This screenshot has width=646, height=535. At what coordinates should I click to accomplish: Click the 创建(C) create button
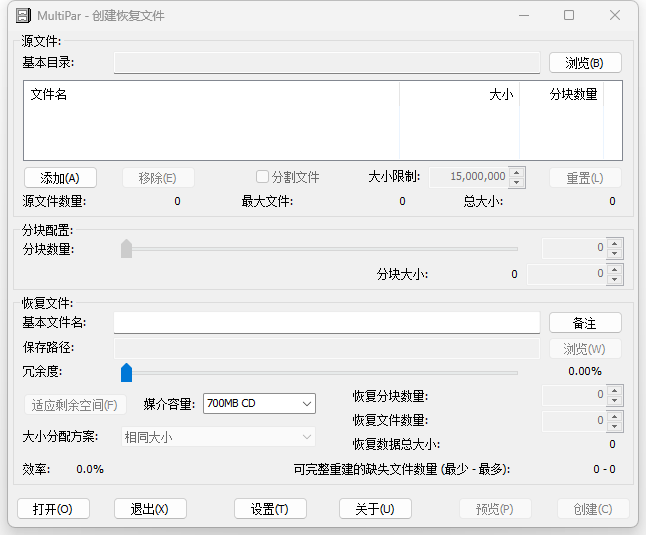coord(593,509)
